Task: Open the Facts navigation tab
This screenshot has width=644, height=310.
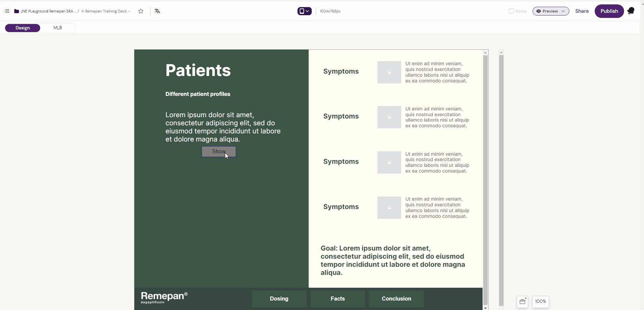Action: (338, 299)
